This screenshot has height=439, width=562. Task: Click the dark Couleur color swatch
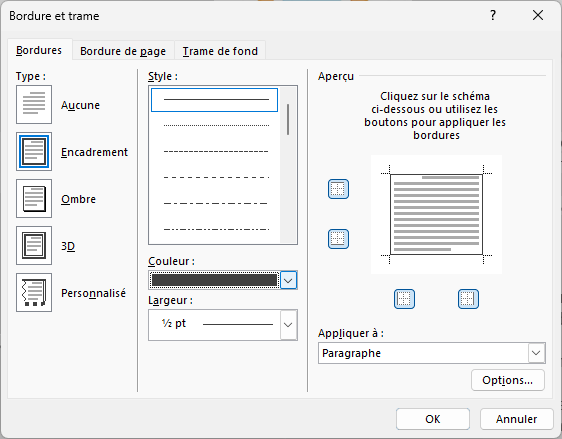coord(214,280)
